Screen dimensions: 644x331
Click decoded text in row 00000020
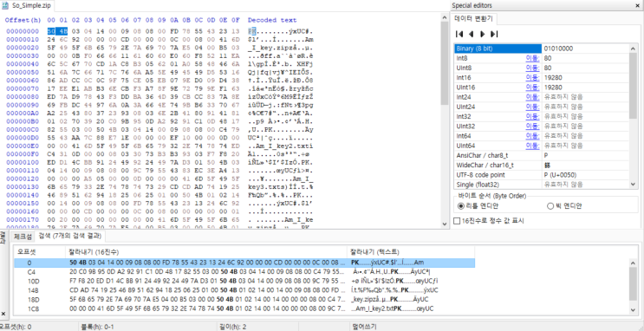click(x=281, y=48)
